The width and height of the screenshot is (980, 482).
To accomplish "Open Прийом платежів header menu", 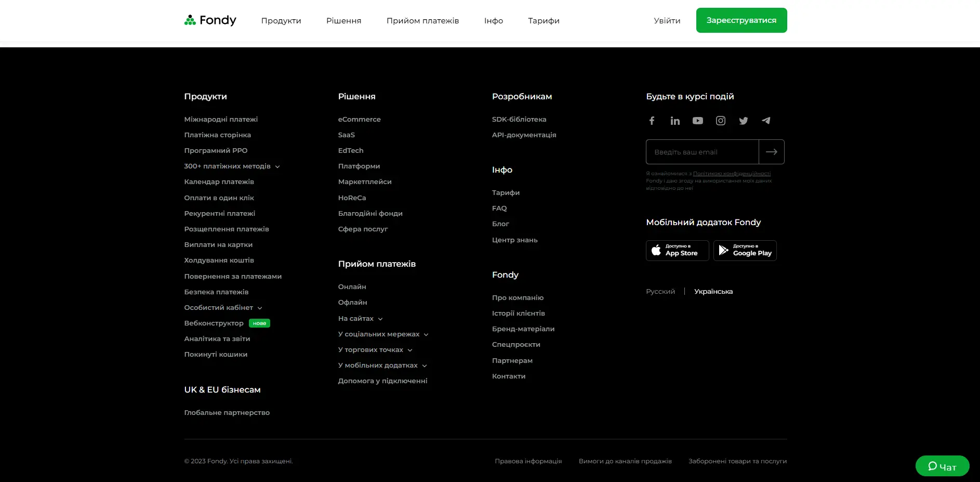I will 423,21.
